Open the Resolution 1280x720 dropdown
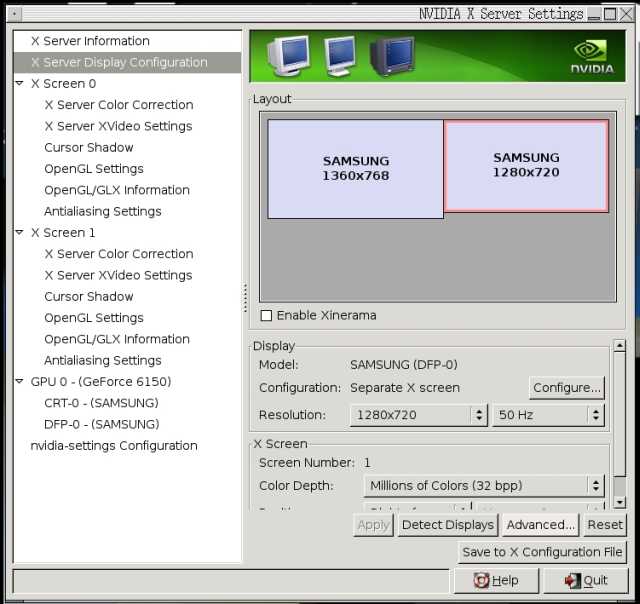This screenshot has height=604, width=640. [x=418, y=414]
